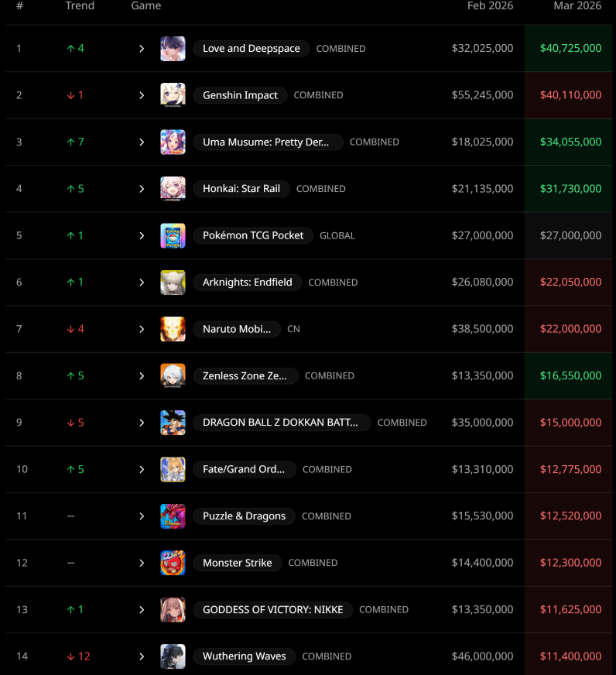
Task: Click the Genshin Impact name pill
Action: 240,95
